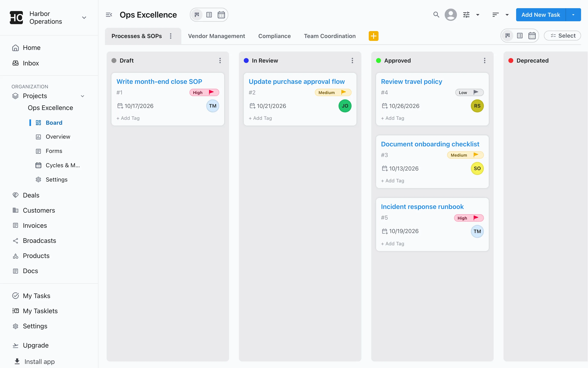The width and height of the screenshot is (588, 368).
Task: Select board view beside Select button
Action: click(508, 36)
